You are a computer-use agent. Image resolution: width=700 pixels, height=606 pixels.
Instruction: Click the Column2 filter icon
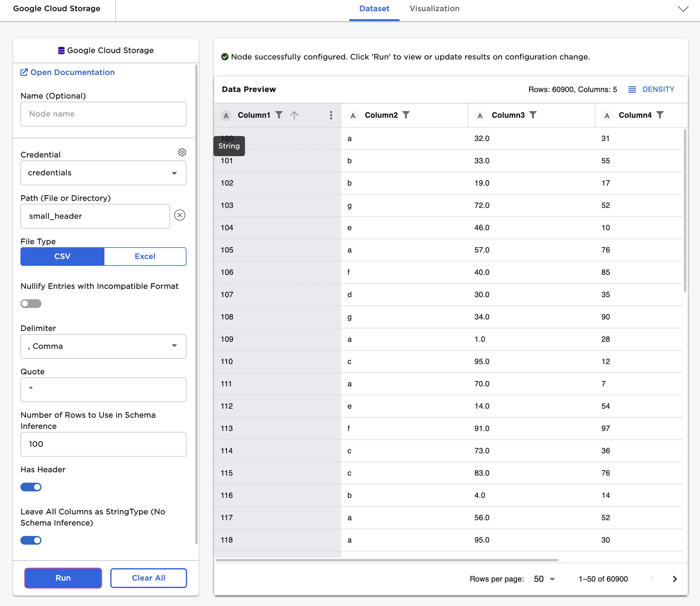point(406,115)
